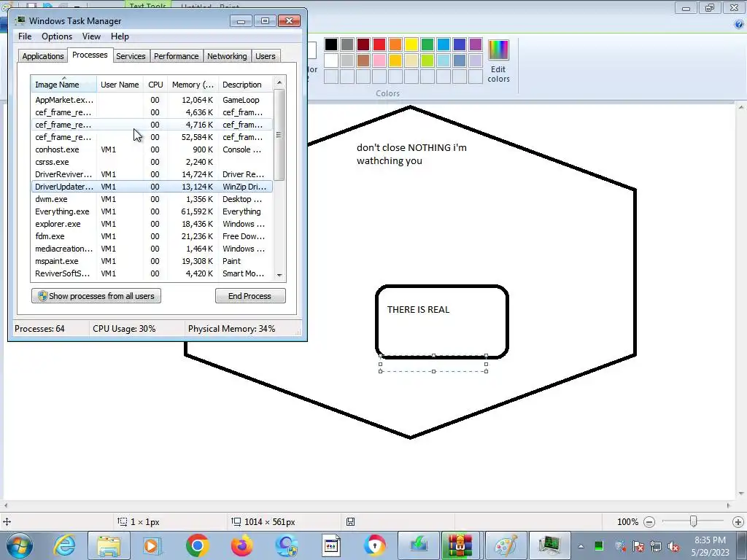Click the save icon in Paint status bar
This screenshot has height=560, width=747.
[350, 521]
